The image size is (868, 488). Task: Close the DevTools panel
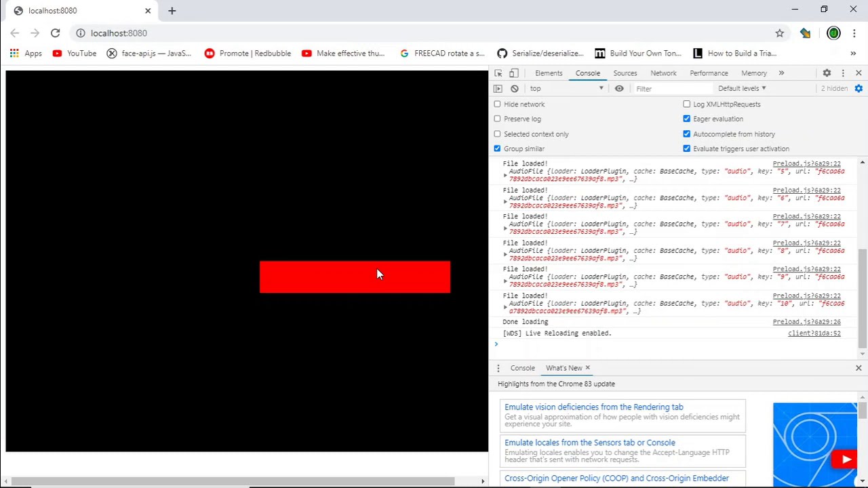point(859,73)
